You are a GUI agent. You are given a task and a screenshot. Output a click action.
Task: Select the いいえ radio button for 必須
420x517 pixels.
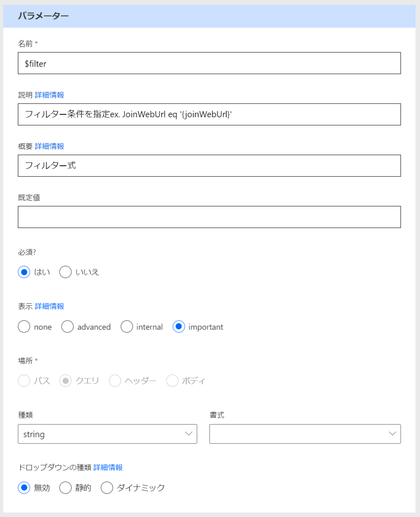(x=65, y=272)
